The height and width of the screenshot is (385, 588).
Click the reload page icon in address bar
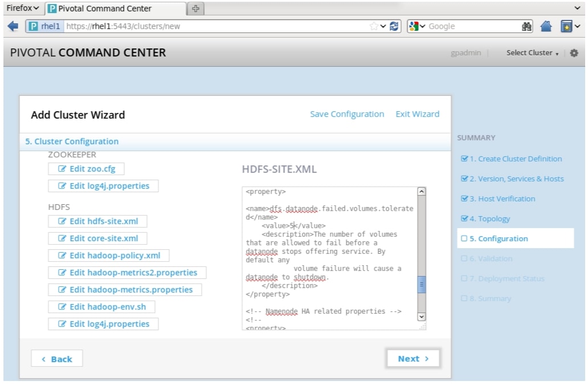coord(394,26)
